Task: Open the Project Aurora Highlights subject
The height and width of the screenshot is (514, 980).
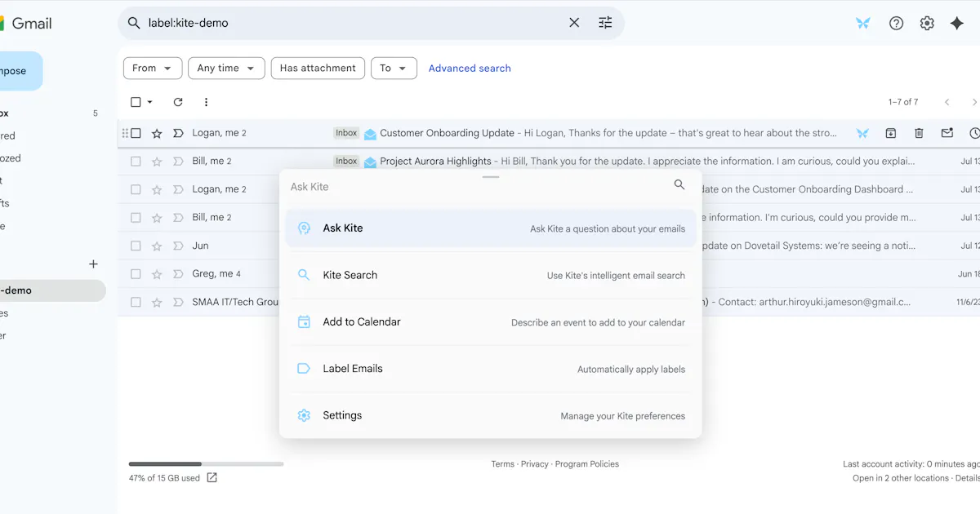Action: (436, 162)
